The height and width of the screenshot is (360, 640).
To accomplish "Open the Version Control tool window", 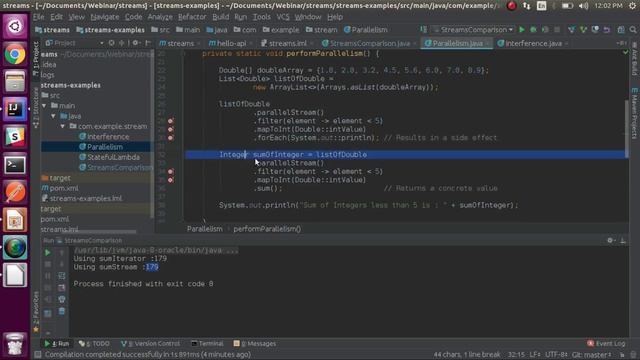I will tap(150, 344).
